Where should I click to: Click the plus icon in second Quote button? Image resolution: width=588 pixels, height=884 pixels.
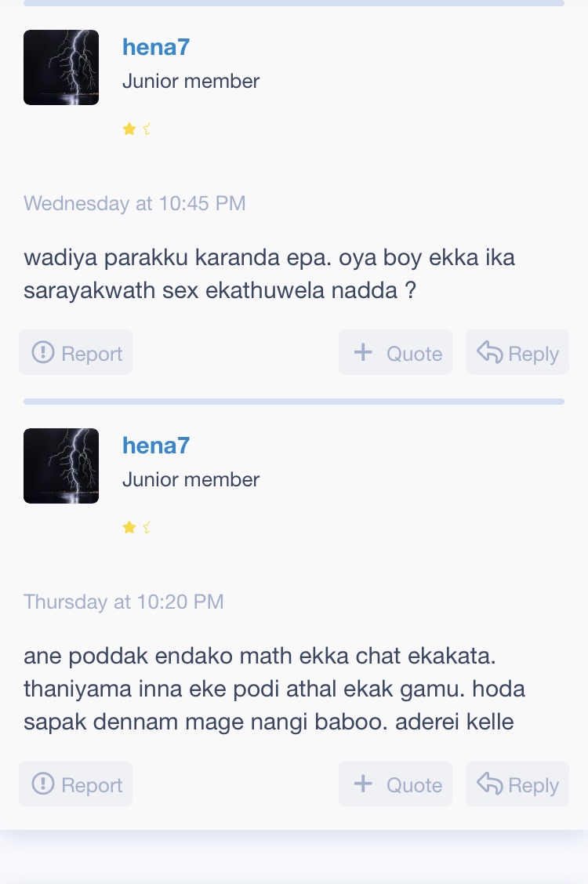tap(363, 784)
